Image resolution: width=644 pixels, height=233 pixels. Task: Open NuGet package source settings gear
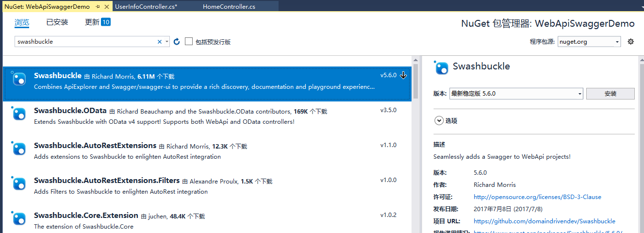[x=631, y=42]
